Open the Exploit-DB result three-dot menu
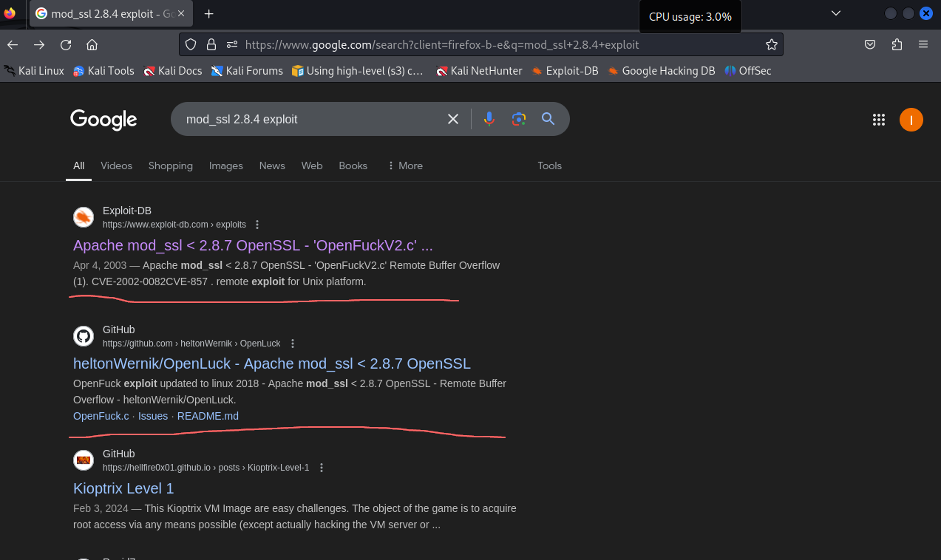 pos(257,225)
